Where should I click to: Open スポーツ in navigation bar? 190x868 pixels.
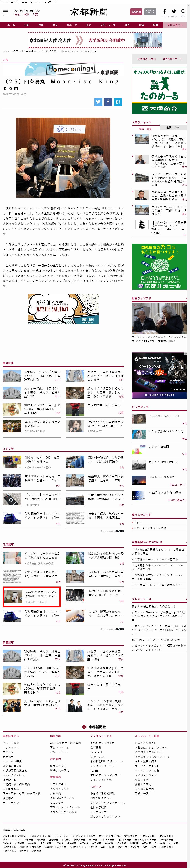click(71, 25)
